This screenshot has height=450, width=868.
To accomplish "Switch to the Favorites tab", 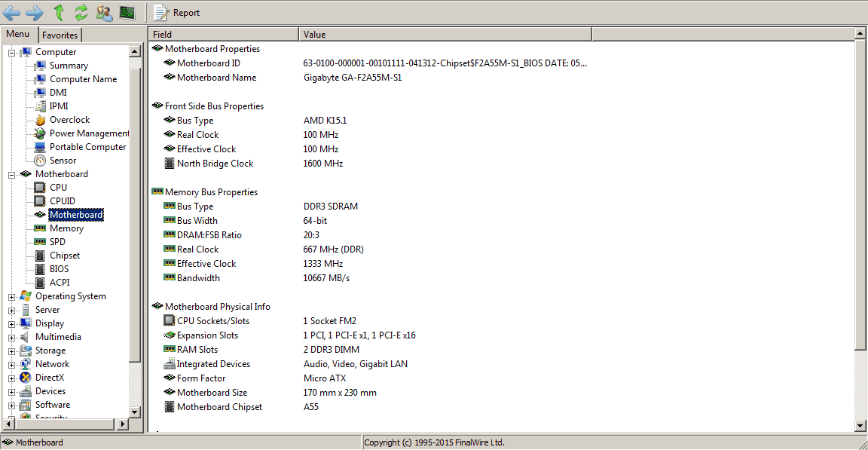I will point(60,35).
